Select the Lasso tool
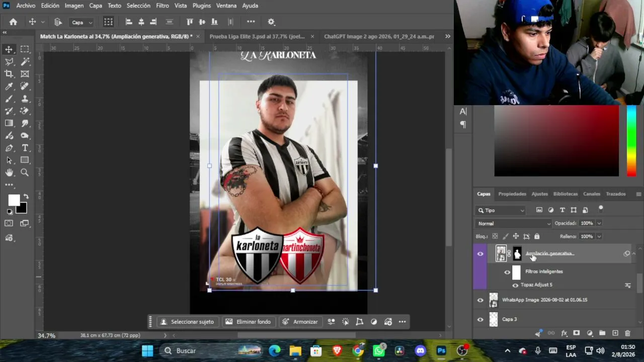 (9, 61)
